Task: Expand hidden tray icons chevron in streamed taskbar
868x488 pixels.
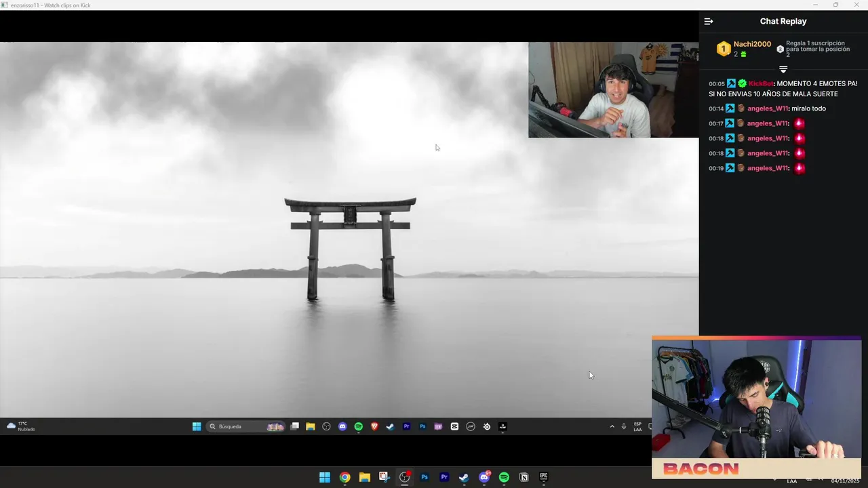Action: [x=612, y=426]
